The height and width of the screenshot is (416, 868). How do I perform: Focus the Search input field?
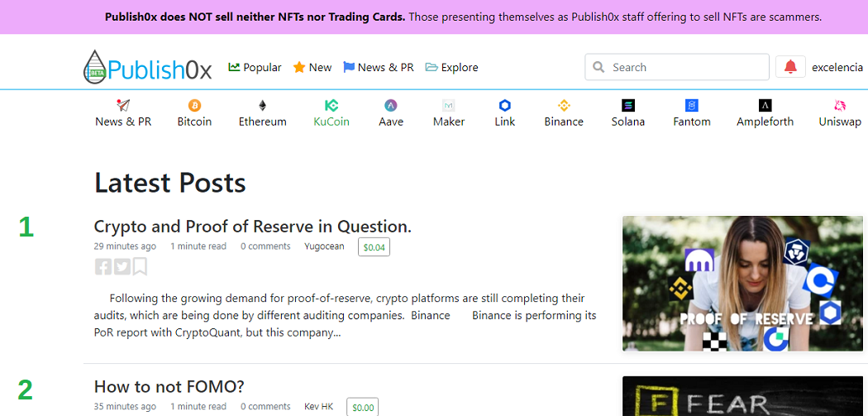676,67
